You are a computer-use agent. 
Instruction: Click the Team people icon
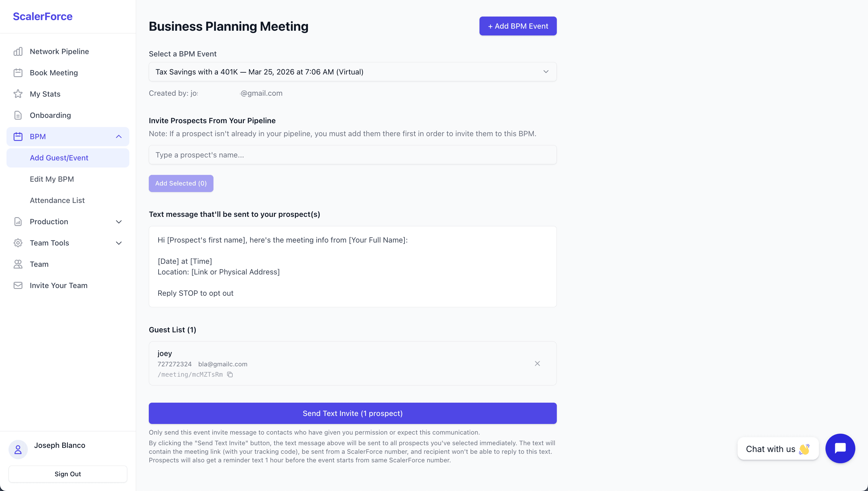pos(18,264)
